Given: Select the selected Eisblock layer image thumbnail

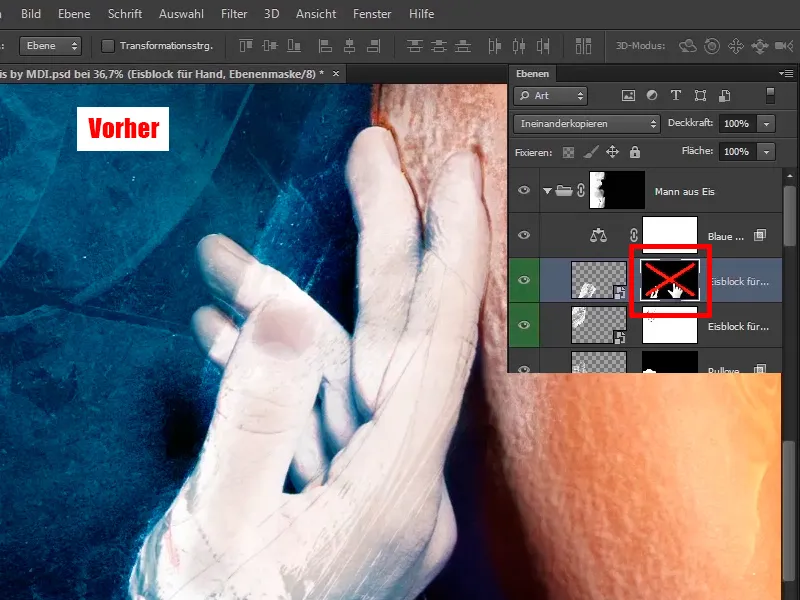Looking at the screenshot, I should pyautogui.click(x=598, y=280).
